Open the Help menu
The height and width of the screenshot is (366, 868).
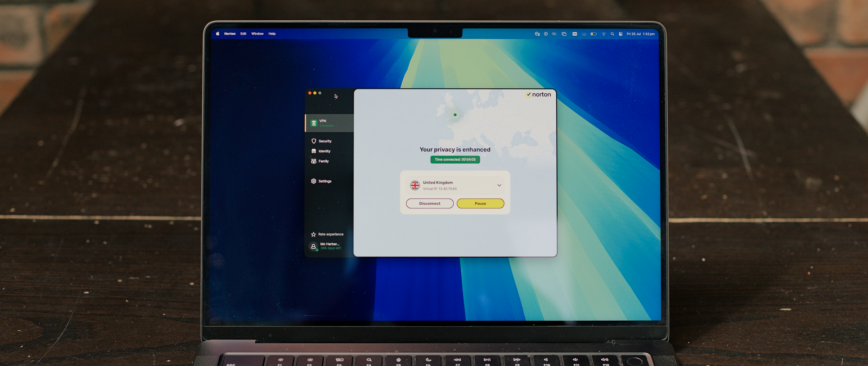pos(272,34)
